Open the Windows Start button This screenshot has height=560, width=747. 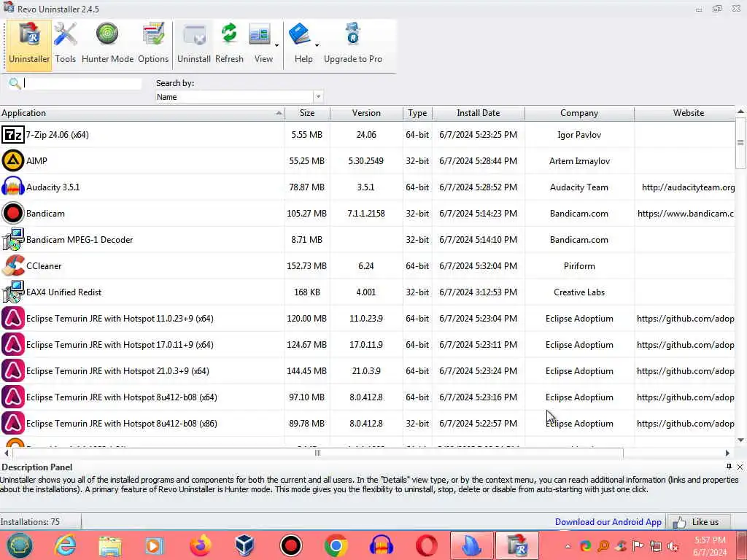20,545
